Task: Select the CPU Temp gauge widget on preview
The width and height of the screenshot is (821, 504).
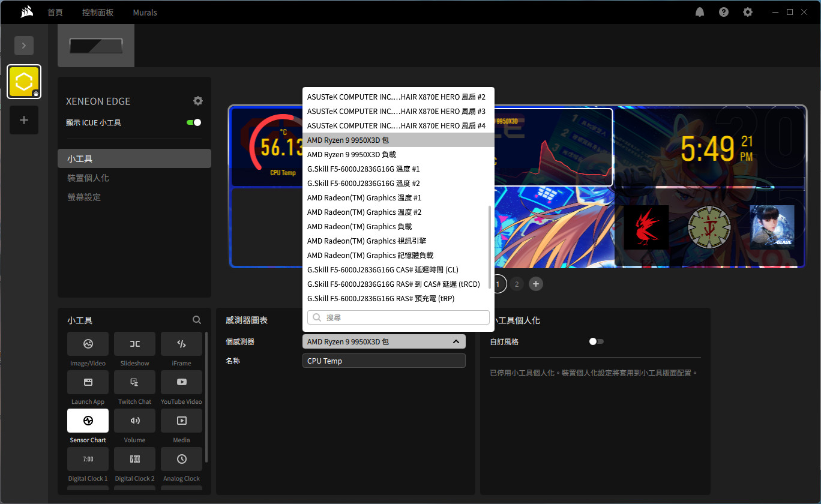Action: [267, 148]
